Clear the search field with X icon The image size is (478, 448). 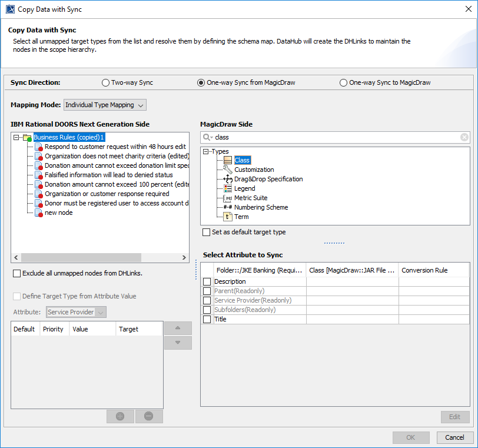[464, 137]
